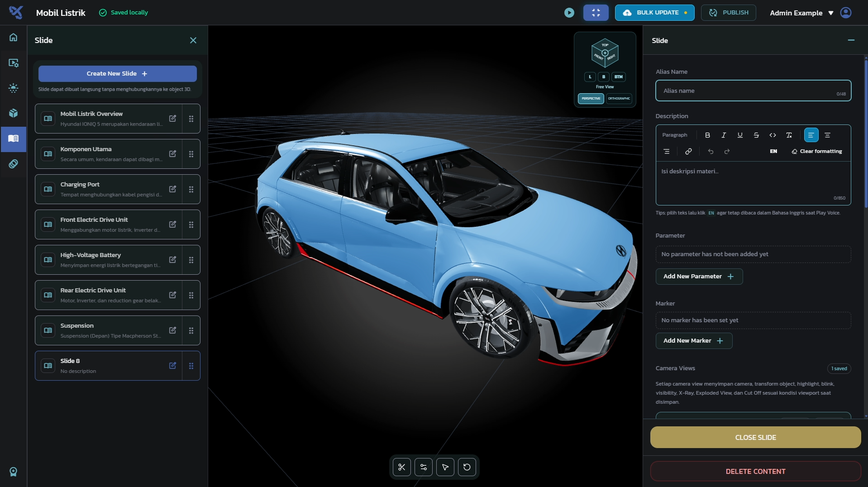This screenshot has width=868, height=487.
Task: Open the 3D cube object icon in the sidebar
Action: pos(14,113)
